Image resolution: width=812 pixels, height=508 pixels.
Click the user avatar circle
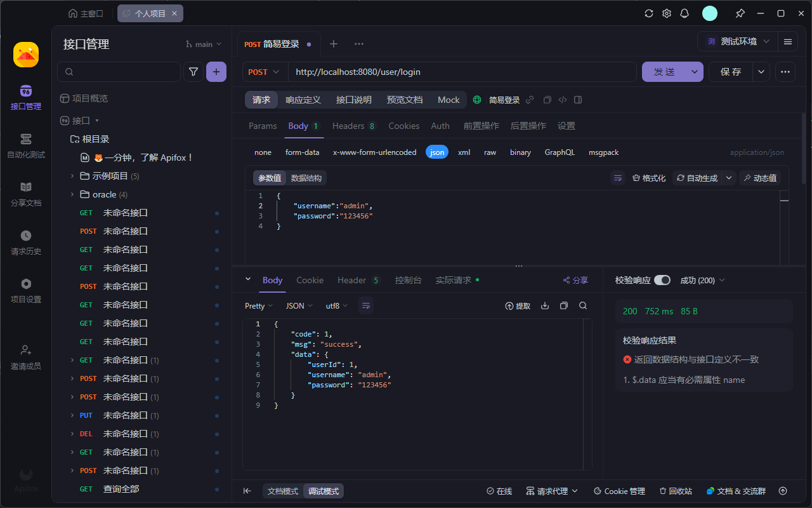point(710,13)
